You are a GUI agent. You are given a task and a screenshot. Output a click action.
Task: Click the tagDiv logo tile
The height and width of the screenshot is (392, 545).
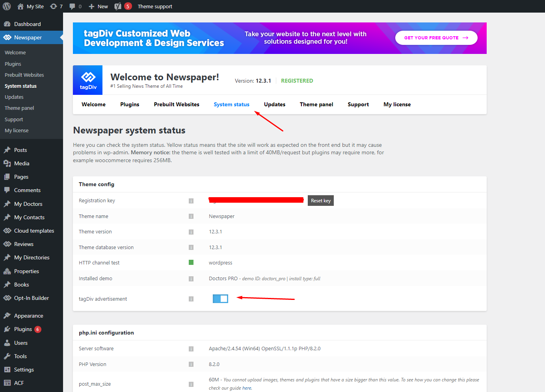pyautogui.click(x=88, y=80)
